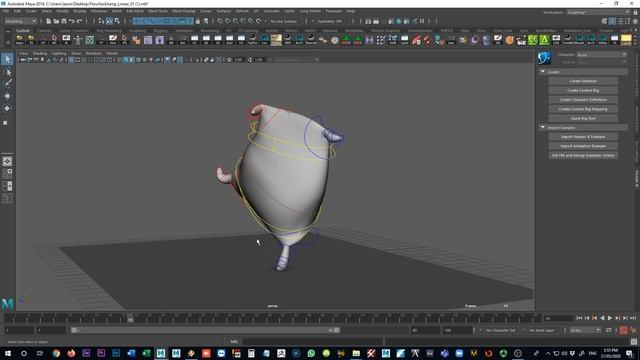640x360 pixels.
Task: Open the viewport Shading menu
Action: click(x=40, y=53)
